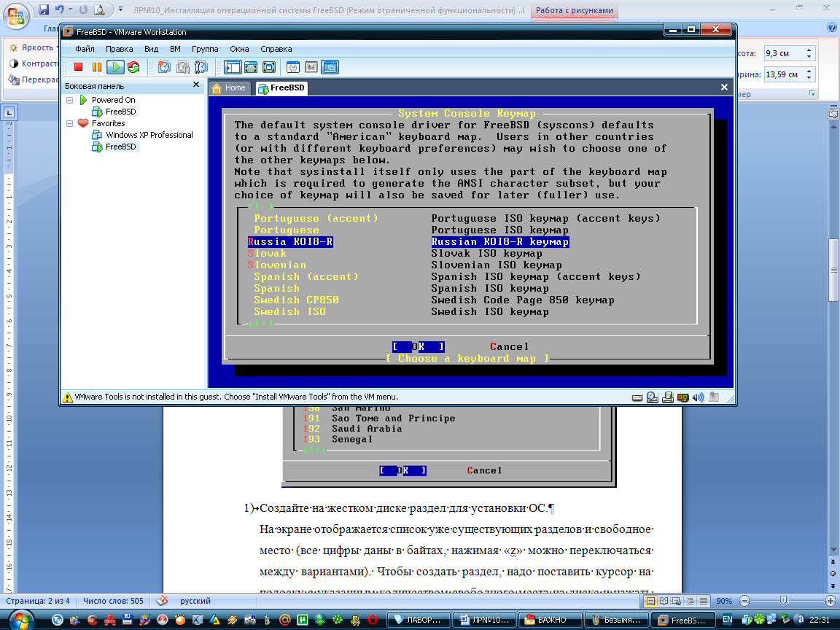Suspend the virtual machine with the pause icon

[97, 67]
